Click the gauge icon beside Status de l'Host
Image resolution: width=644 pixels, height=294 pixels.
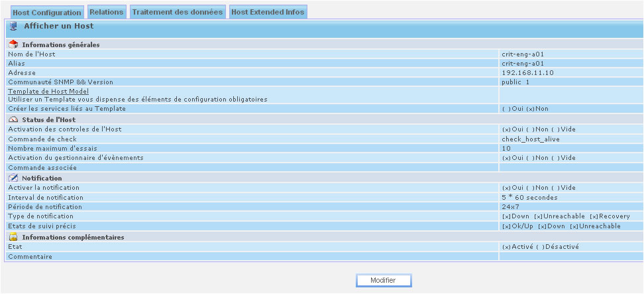[x=13, y=119]
